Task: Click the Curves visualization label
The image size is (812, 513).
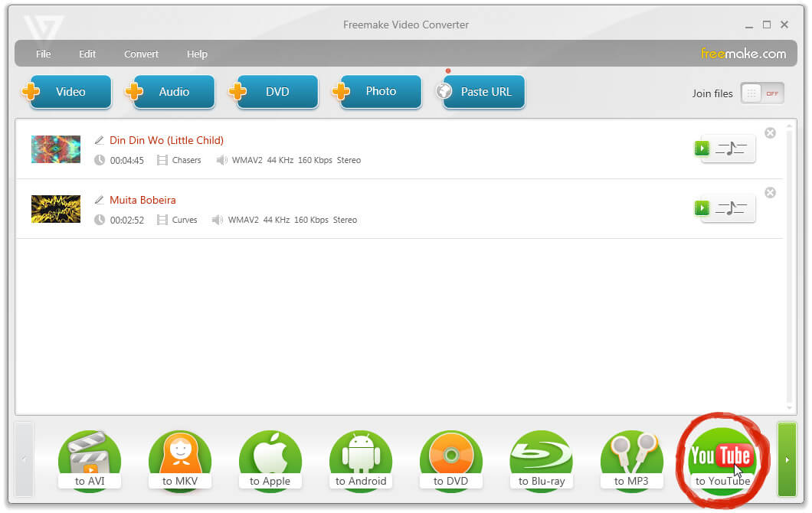Action: coord(185,220)
